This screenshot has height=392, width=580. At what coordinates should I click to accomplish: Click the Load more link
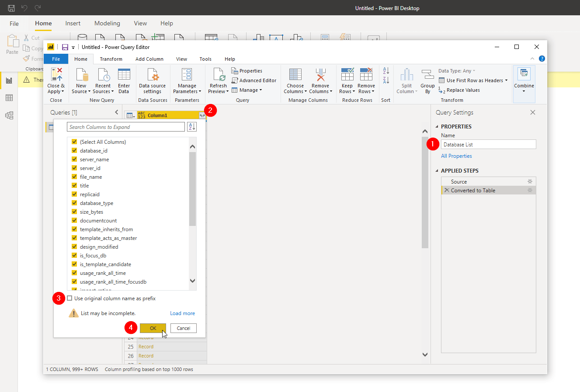tap(182, 313)
